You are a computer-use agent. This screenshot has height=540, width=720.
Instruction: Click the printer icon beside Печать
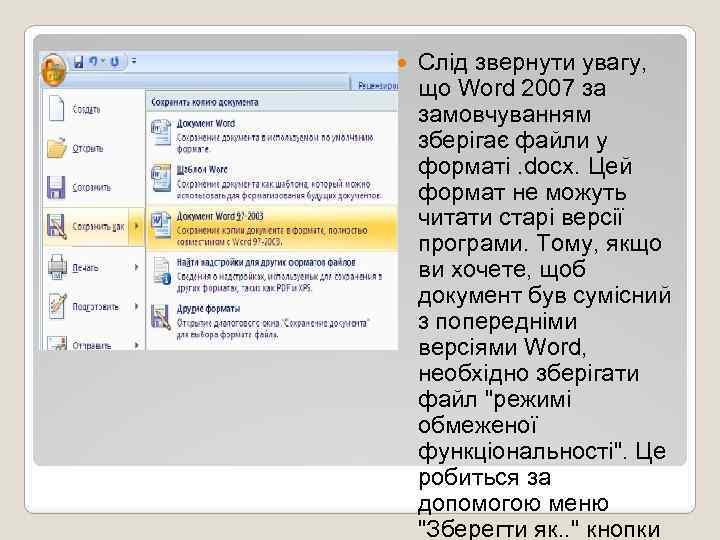57,267
